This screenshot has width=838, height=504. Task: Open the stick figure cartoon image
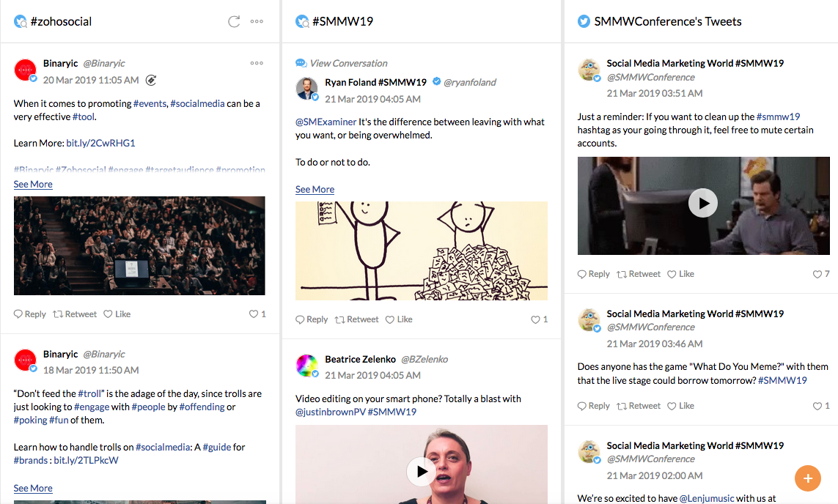[421, 251]
